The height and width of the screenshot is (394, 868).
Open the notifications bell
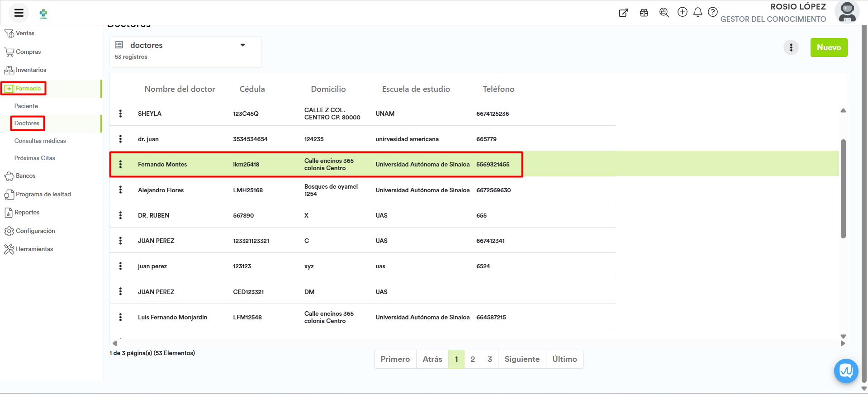pyautogui.click(x=697, y=12)
